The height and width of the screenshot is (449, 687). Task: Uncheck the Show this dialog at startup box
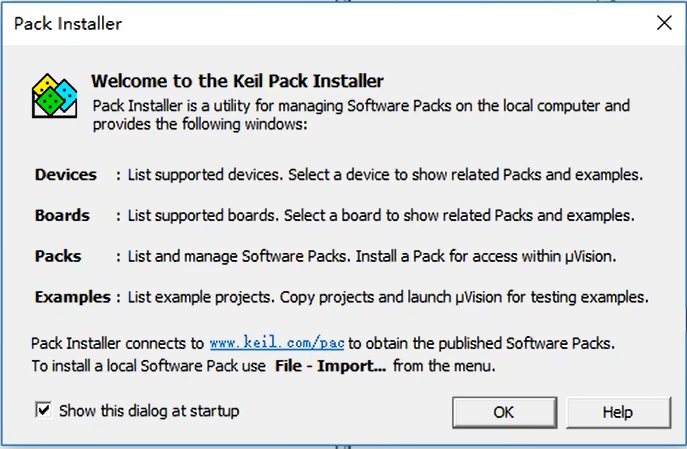coord(43,410)
